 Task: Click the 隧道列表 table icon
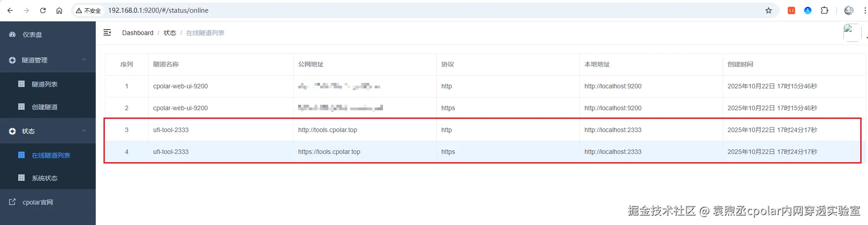21,84
